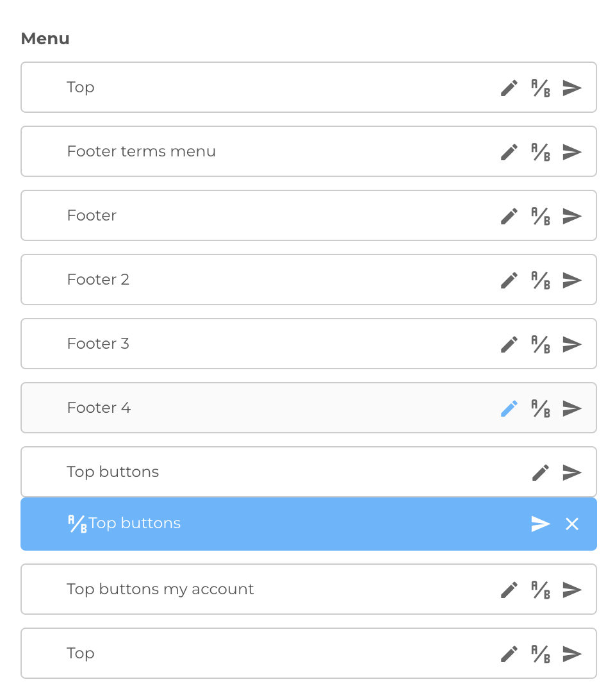Edit the Top menu with pencil icon
Viewport: 615px width, 700px height.
click(x=509, y=87)
